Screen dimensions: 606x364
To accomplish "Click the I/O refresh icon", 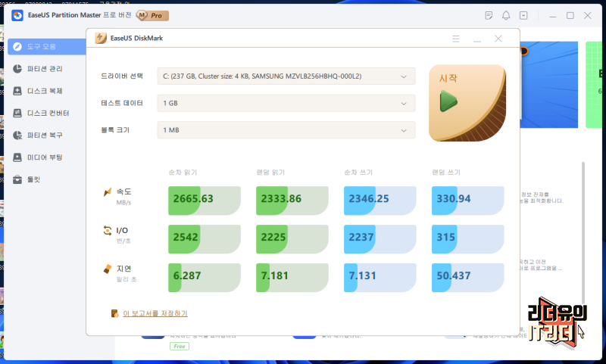I will (108, 231).
